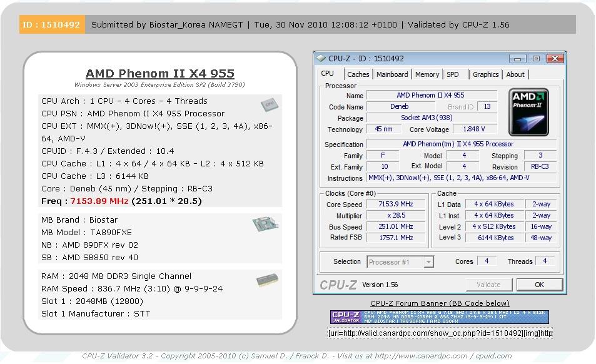Click the Brand ID value 13
The height and width of the screenshot is (364, 596).
(x=487, y=107)
